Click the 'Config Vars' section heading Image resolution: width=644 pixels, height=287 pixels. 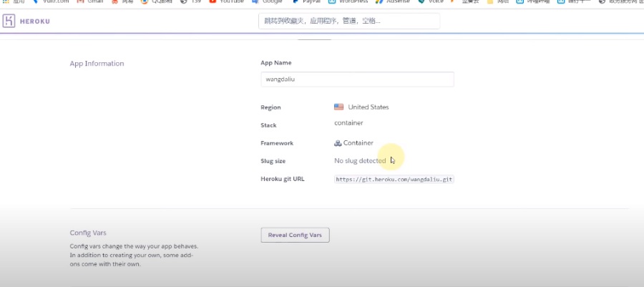(88, 233)
